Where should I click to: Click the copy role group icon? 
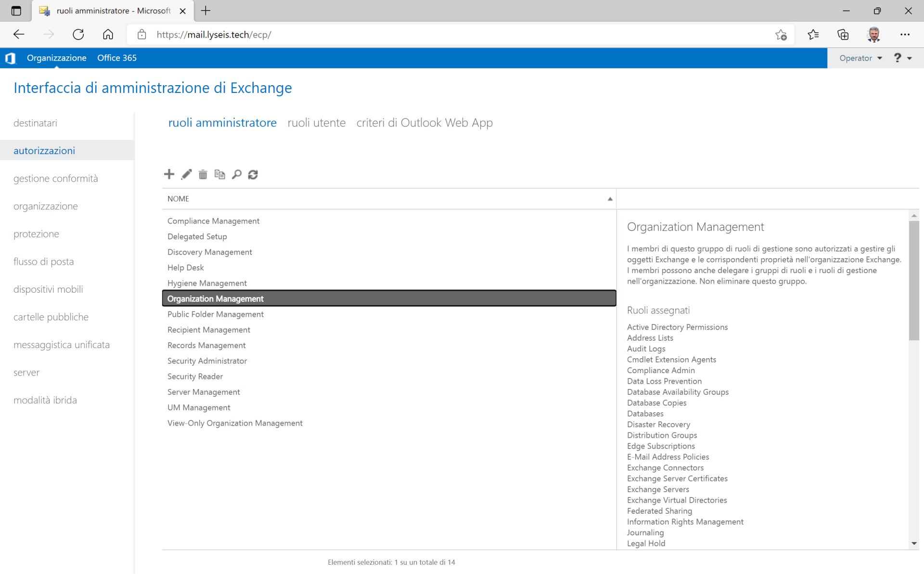(x=219, y=174)
